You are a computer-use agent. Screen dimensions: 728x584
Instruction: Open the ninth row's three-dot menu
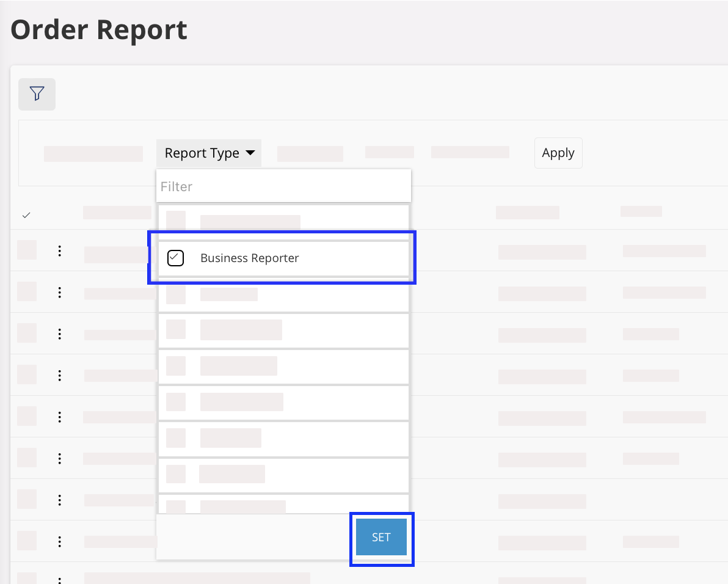(59, 580)
